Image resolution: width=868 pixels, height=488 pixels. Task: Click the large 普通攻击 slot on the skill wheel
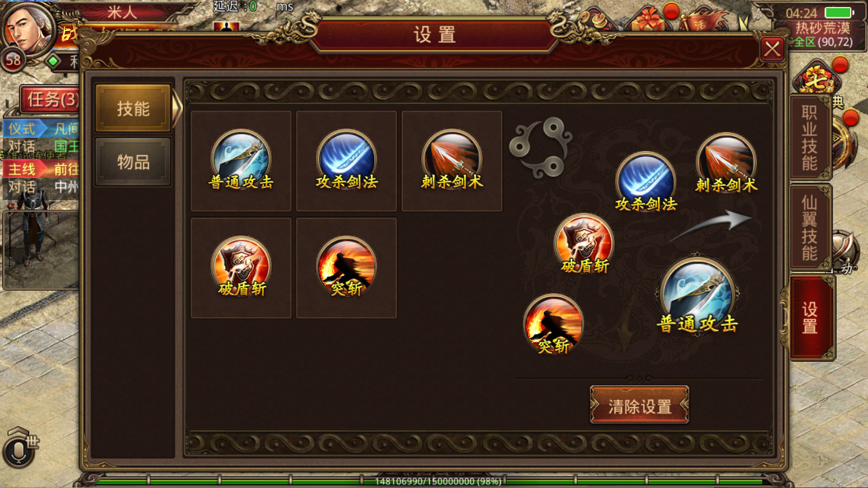click(x=698, y=296)
